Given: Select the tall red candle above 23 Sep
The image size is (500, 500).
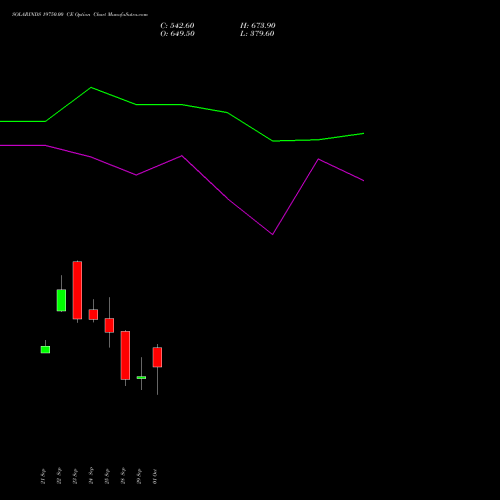Looking at the screenshot, I should (x=77, y=290).
